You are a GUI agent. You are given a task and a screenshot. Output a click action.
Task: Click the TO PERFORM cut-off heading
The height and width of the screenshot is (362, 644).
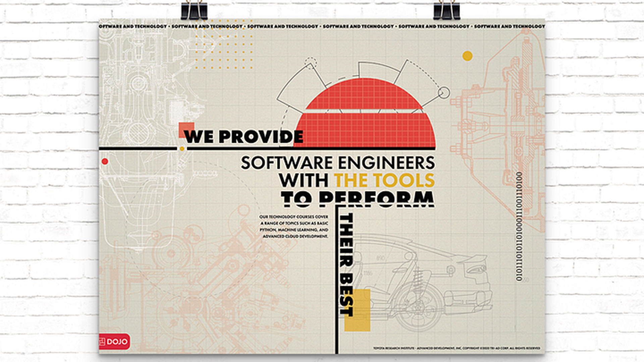pos(357,198)
